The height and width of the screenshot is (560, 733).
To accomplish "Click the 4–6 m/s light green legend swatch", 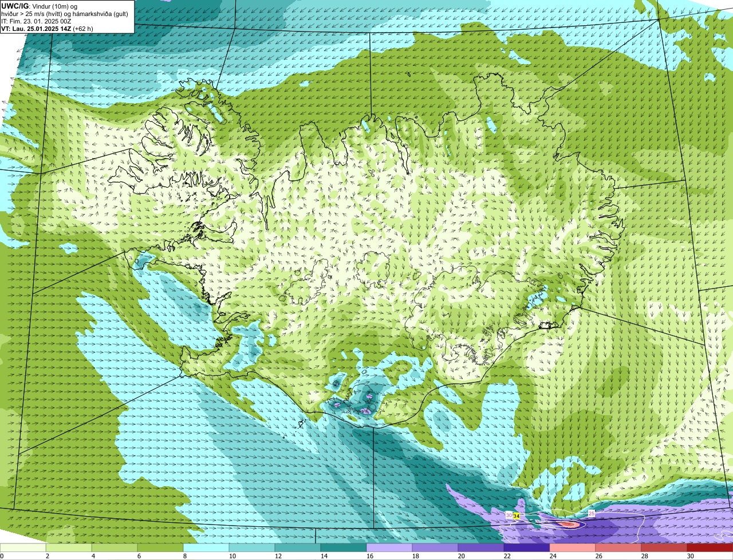I will tap(115, 548).
